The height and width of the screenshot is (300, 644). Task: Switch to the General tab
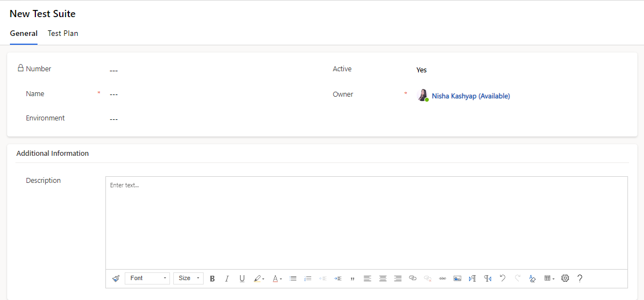24,34
